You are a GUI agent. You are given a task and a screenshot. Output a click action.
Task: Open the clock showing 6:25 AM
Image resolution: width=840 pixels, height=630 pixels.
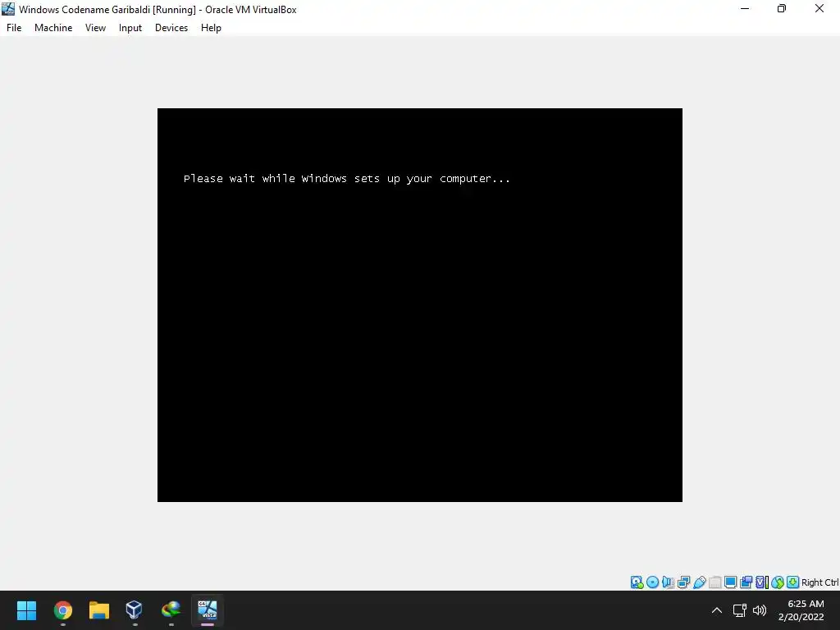click(801, 610)
